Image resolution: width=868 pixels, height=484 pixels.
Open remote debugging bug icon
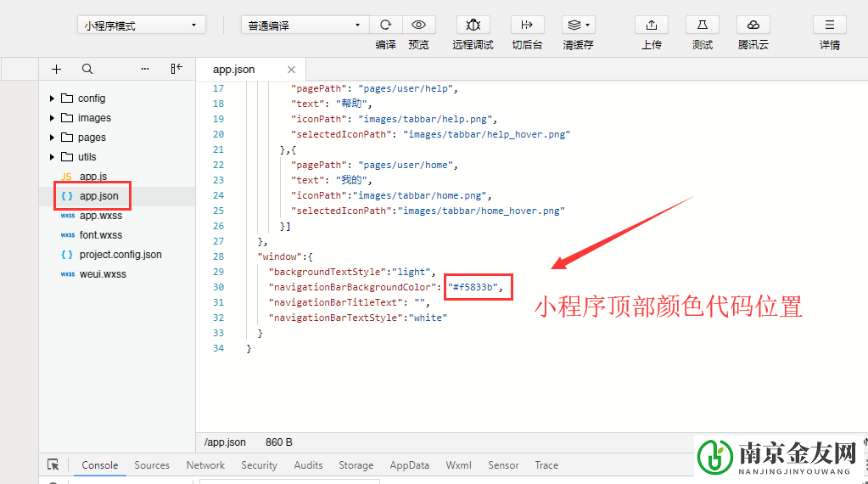pos(473,25)
